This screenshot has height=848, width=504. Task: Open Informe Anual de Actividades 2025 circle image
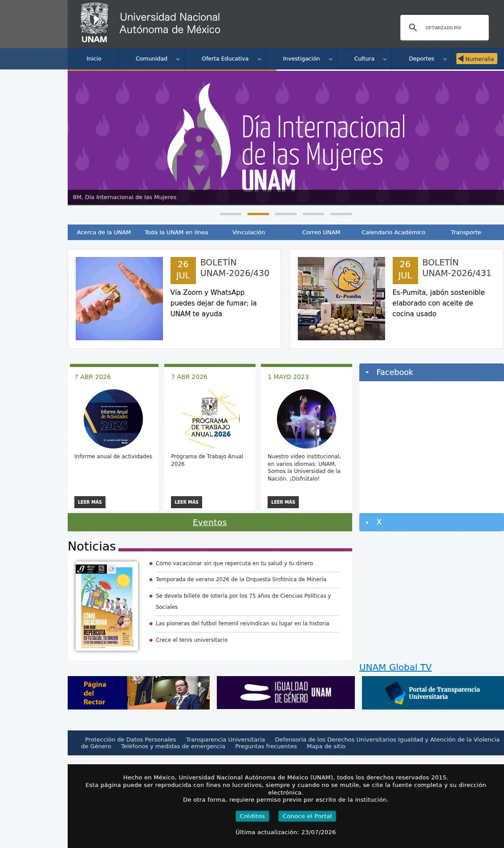[x=114, y=419]
